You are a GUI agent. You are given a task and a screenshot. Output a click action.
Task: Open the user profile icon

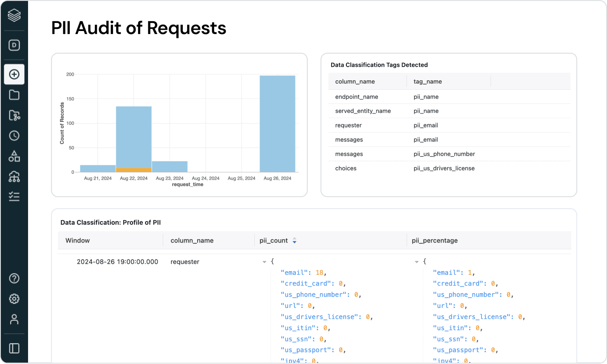(x=14, y=319)
